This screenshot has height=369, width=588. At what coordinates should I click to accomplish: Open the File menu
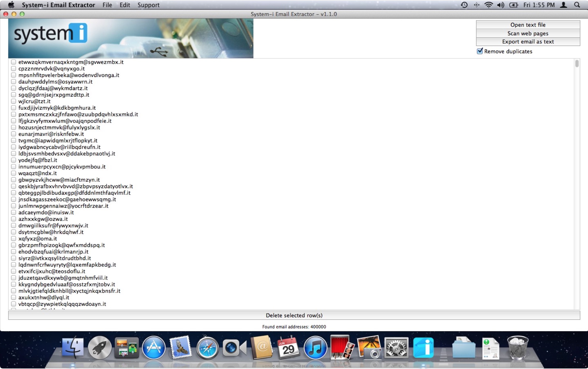(107, 5)
